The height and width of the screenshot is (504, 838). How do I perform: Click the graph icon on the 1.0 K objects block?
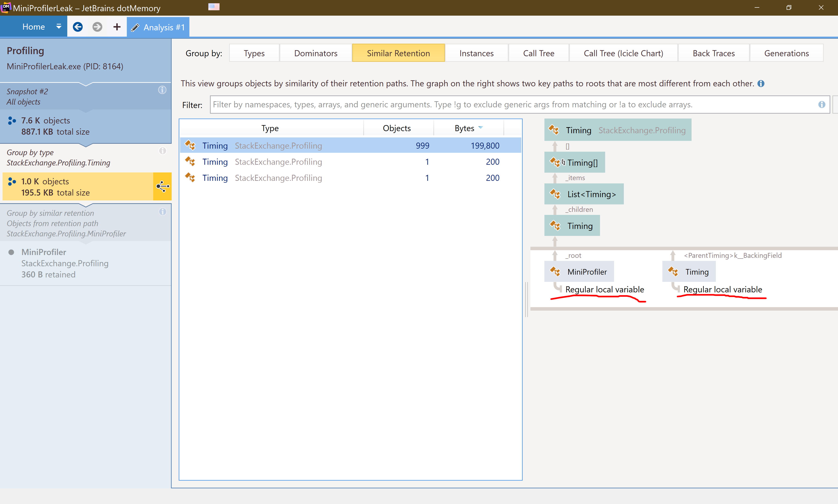(x=163, y=186)
